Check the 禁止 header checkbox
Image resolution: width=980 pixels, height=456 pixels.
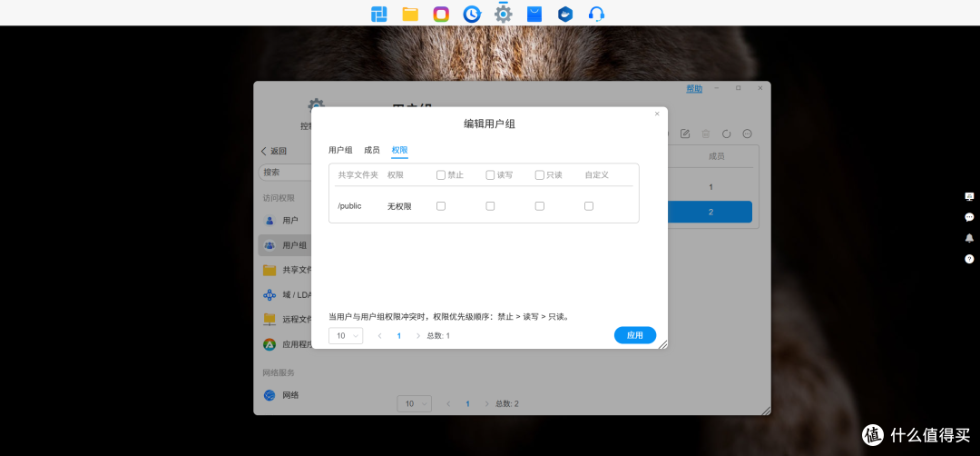[x=441, y=175]
